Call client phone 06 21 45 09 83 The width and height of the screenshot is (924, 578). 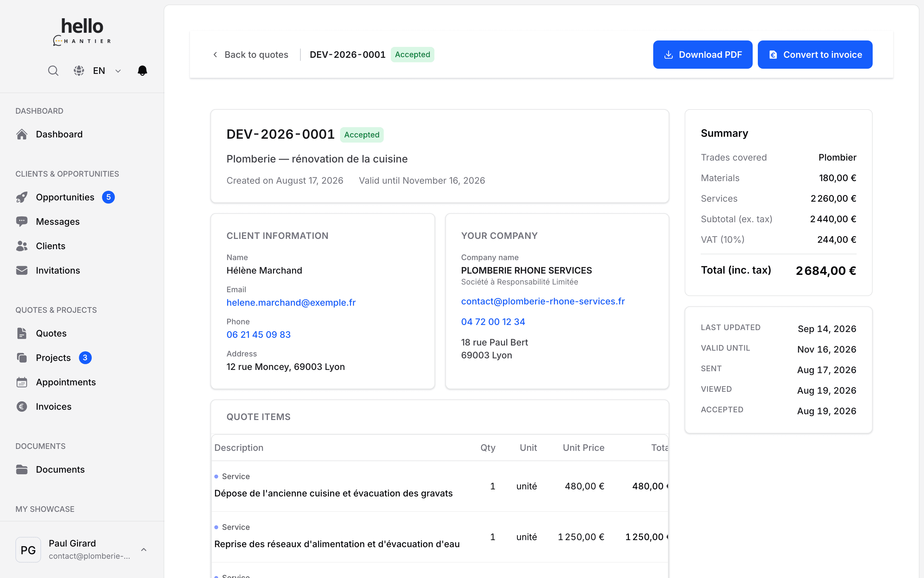[259, 335]
